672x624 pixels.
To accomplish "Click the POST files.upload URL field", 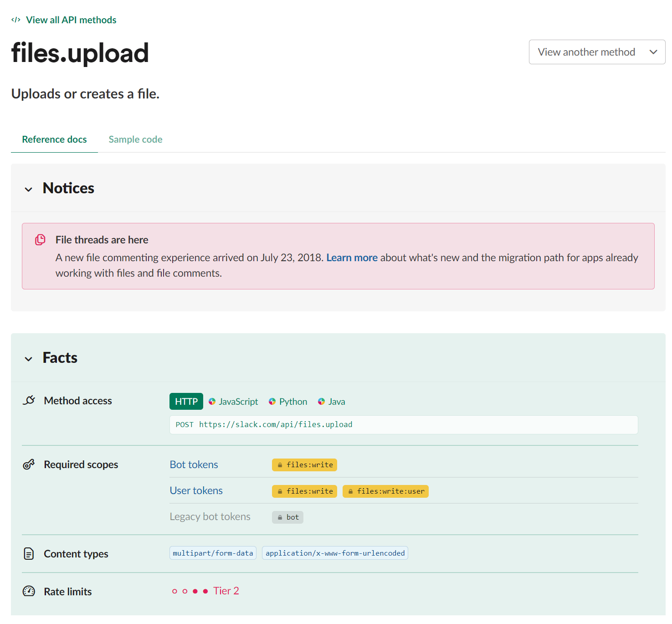I will click(404, 425).
